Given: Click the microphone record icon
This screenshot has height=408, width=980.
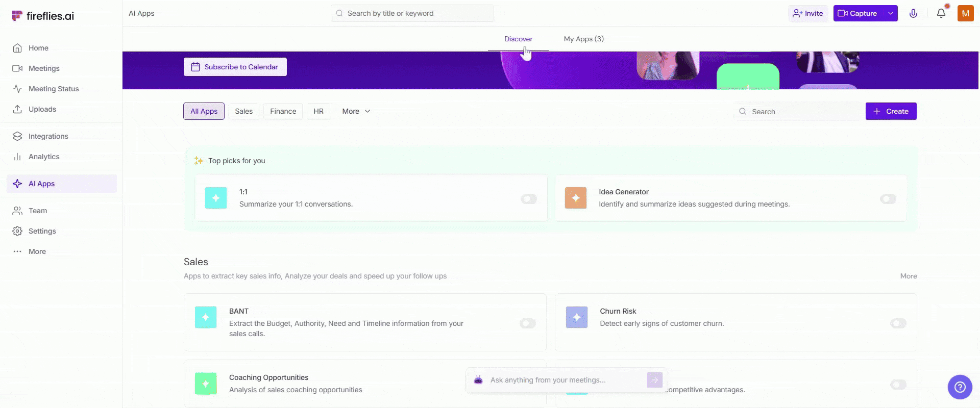Looking at the screenshot, I should pos(913,13).
